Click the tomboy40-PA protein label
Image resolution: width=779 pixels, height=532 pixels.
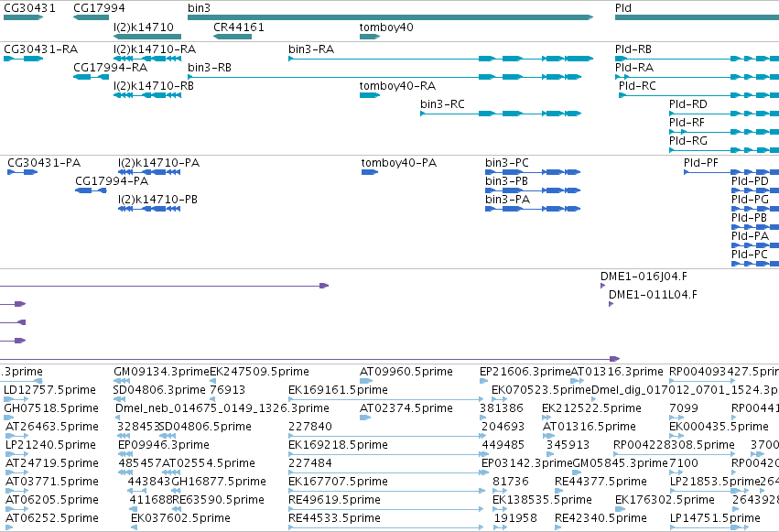[398, 163]
